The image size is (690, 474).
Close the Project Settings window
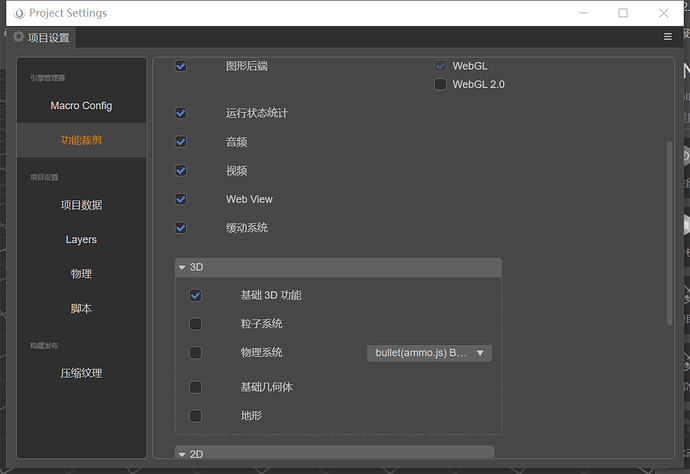click(663, 13)
